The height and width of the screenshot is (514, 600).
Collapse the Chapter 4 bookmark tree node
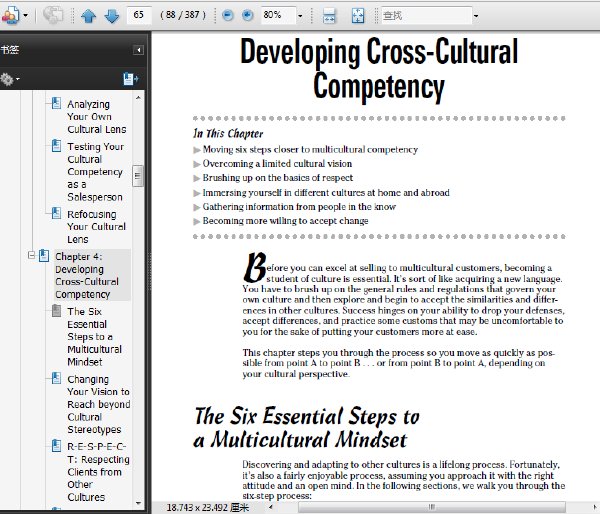click(x=31, y=255)
